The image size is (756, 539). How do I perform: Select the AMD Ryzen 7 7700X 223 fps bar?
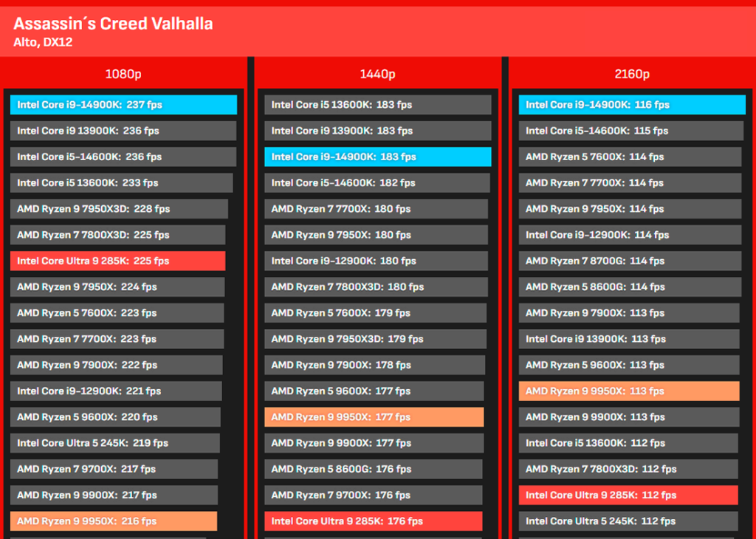[x=117, y=339]
